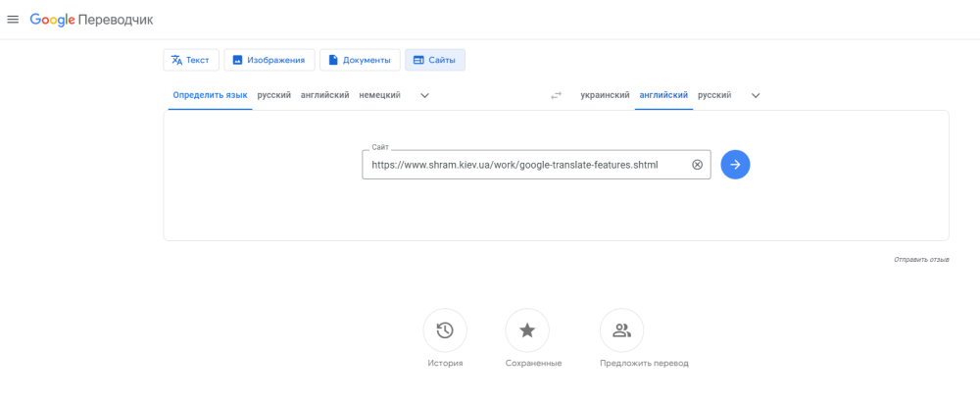This screenshot has width=980, height=404.
Task: Open Предложить перевод community icon
Action: 622,330
